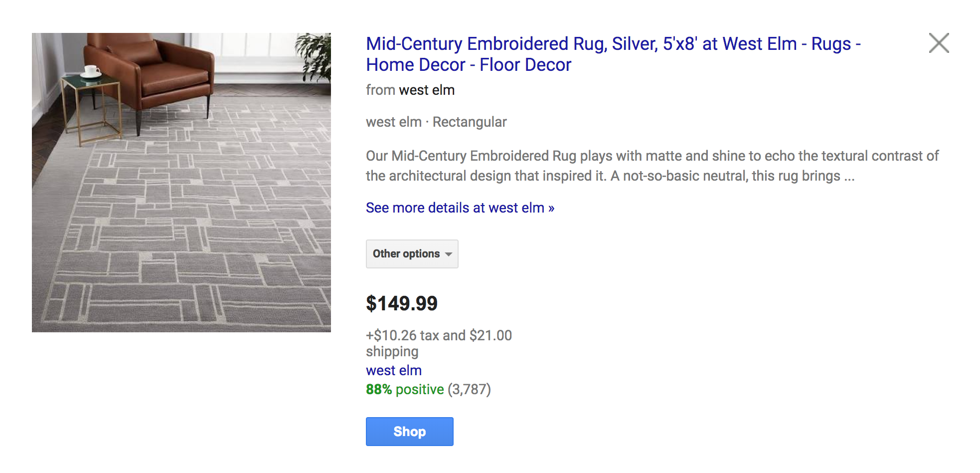Click the arrow in Other options

coord(448,254)
